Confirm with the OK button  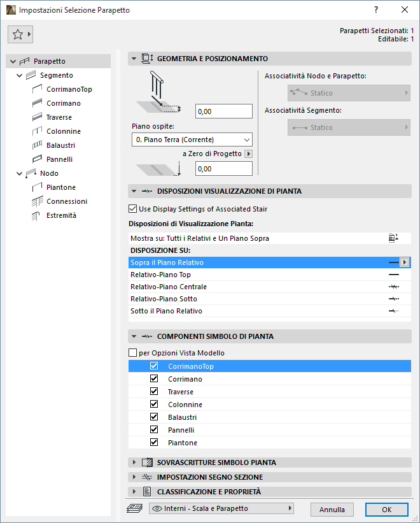387,510
